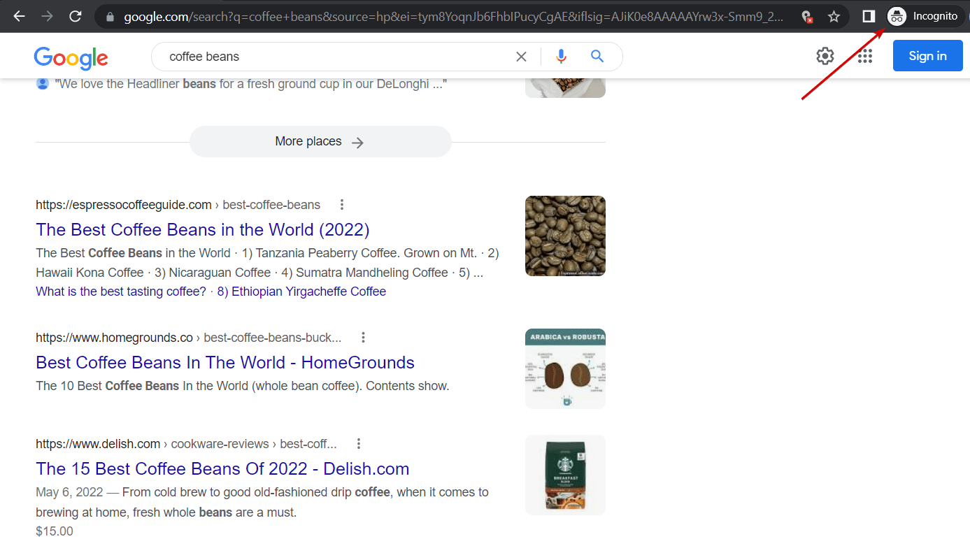Navigate back with the back arrow
Viewport: 970px width, 560px height.
pos(19,16)
